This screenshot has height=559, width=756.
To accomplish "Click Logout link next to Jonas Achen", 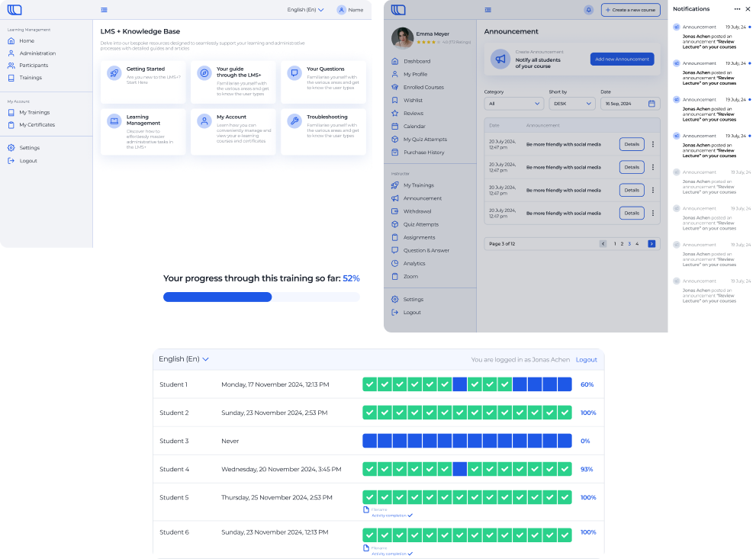I will (x=586, y=359).
